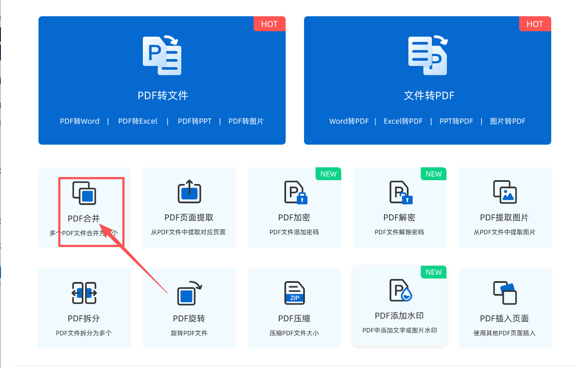Click HOT badge on 文件转PDF card

pyautogui.click(x=535, y=24)
